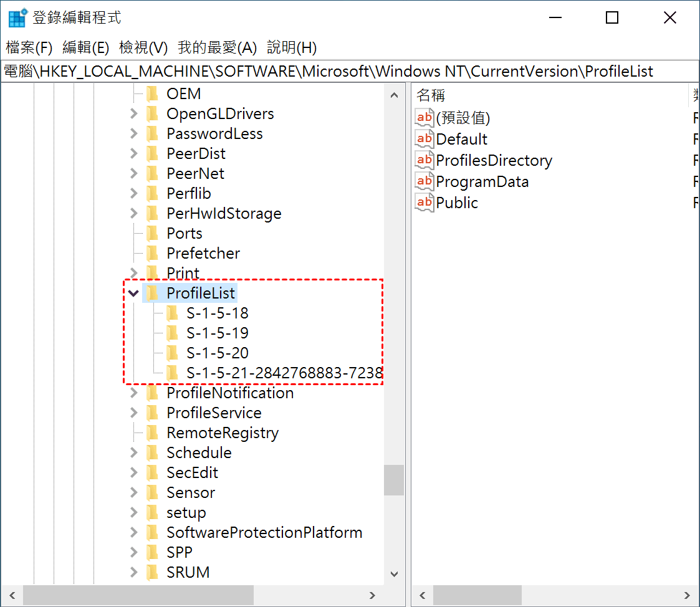
Task: Expand the SRUM key
Action: pyautogui.click(x=133, y=572)
